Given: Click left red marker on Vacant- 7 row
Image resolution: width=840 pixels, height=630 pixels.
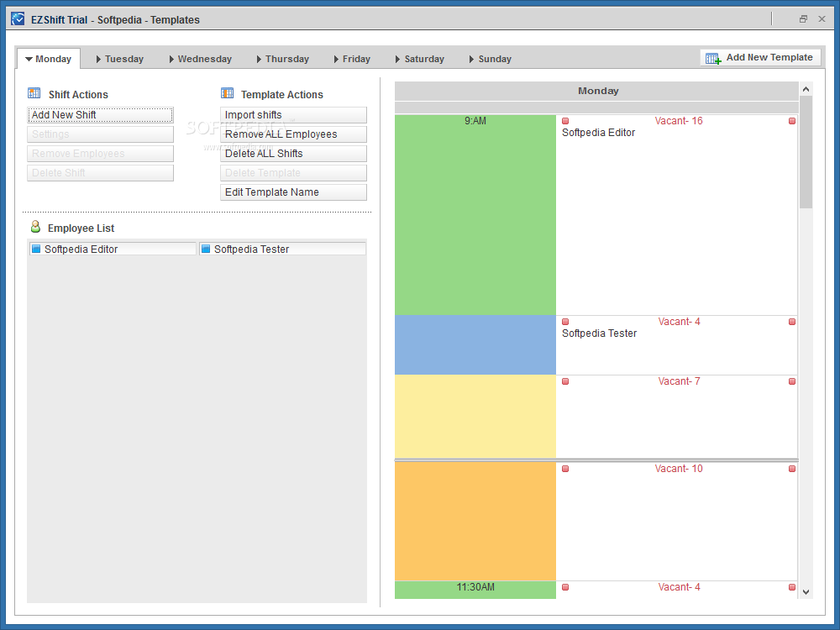Looking at the screenshot, I should tap(565, 381).
